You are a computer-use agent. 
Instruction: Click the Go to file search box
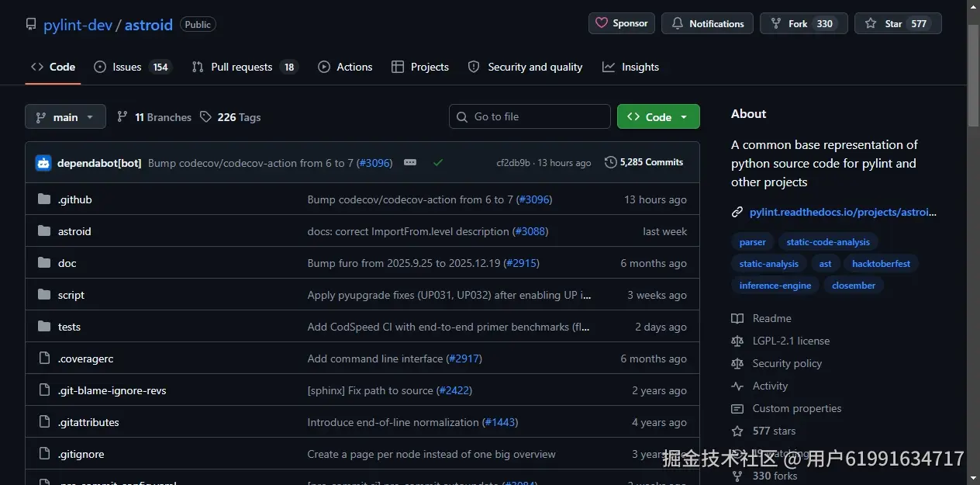tap(530, 116)
